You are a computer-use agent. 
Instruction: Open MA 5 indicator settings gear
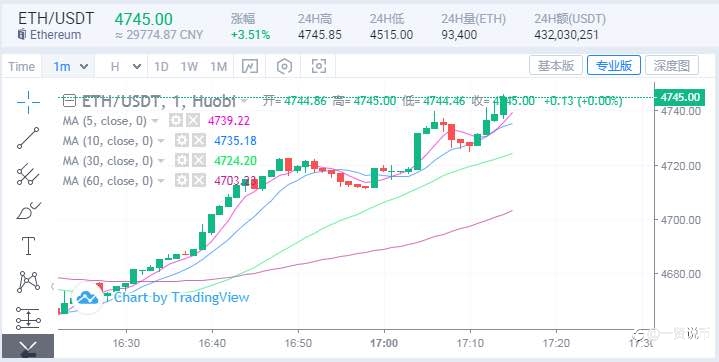pyautogui.click(x=176, y=121)
